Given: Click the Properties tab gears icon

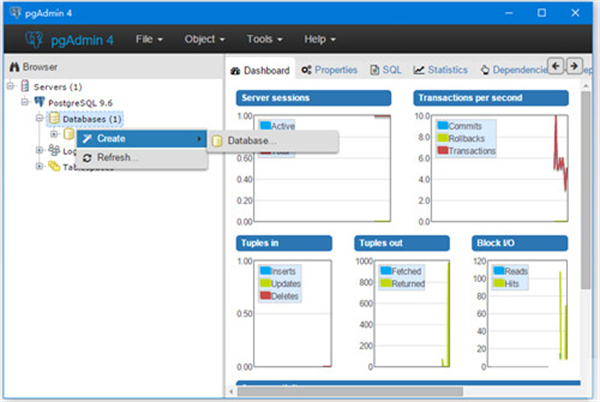Looking at the screenshot, I should (306, 70).
